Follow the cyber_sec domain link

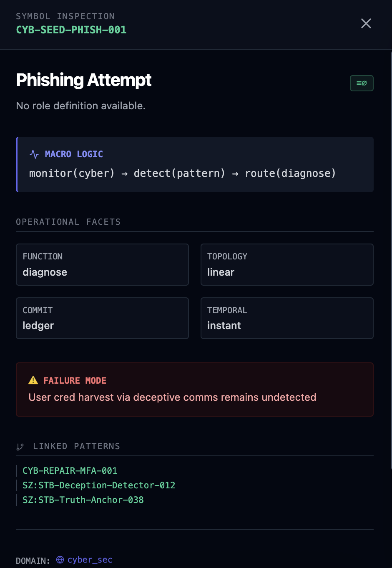(x=90, y=560)
